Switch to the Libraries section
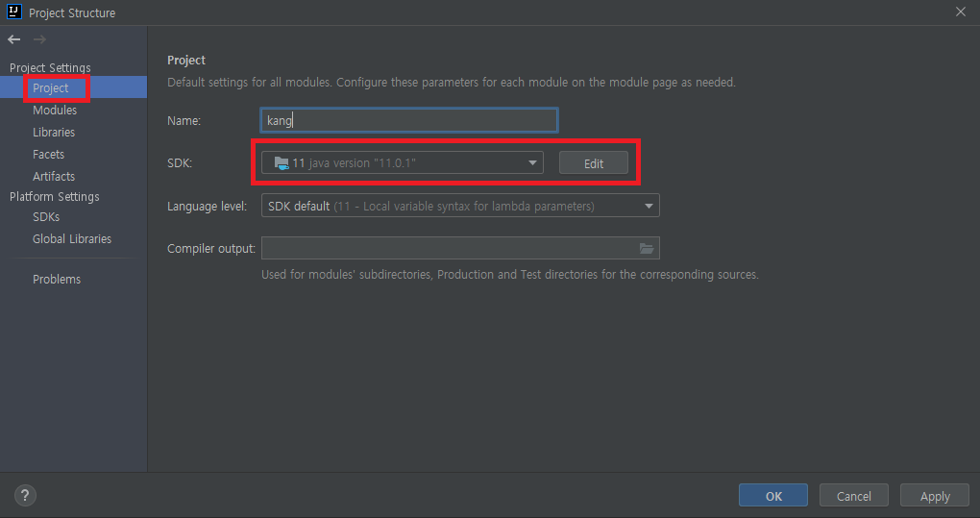980x518 pixels. [54, 133]
